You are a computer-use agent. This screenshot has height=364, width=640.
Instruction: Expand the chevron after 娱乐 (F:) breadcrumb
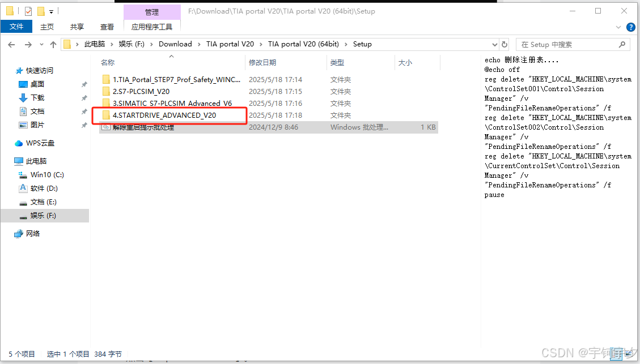[x=151, y=44]
